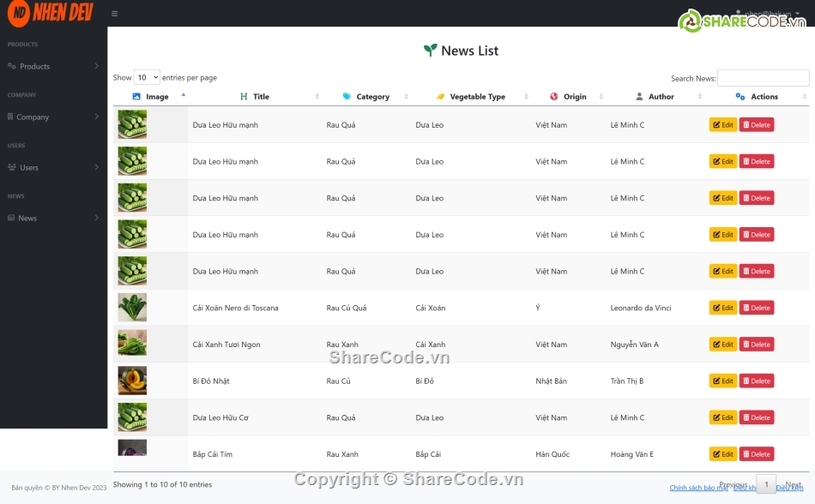Sort table by Image column
The height and width of the screenshot is (504, 815).
coord(151,97)
